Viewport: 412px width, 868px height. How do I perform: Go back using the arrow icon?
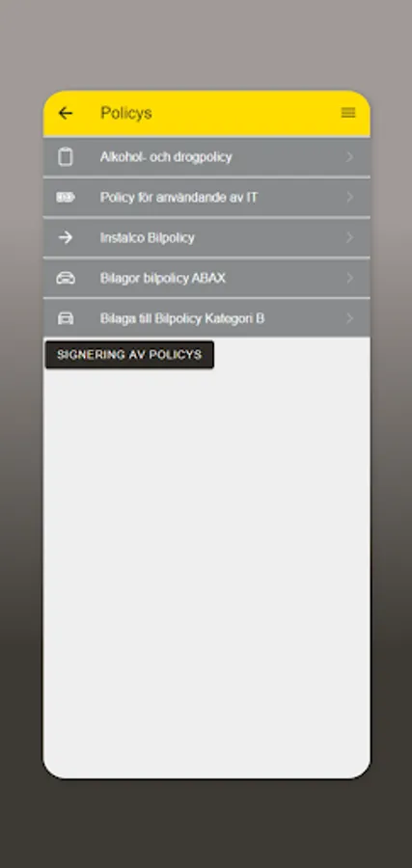pyautogui.click(x=66, y=113)
